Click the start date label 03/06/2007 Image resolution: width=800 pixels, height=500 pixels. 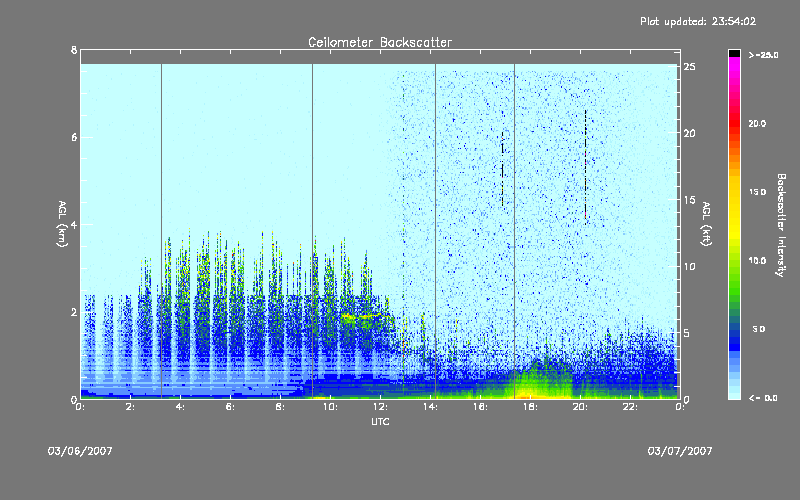coord(80,451)
